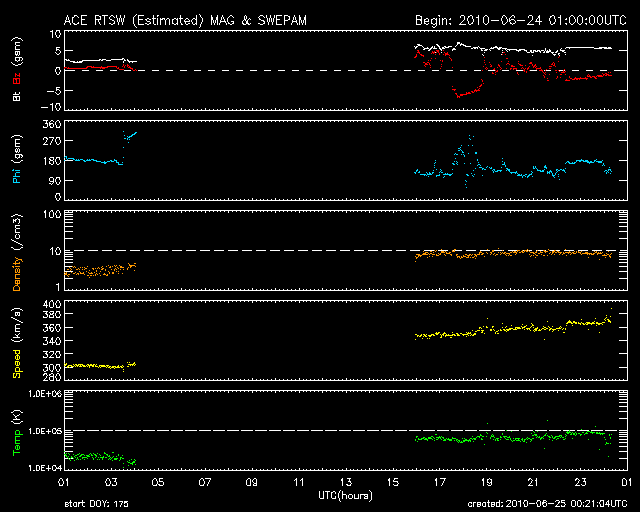
Task: Click the '320' tick on the Speed axis
Action: pos(52,354)
